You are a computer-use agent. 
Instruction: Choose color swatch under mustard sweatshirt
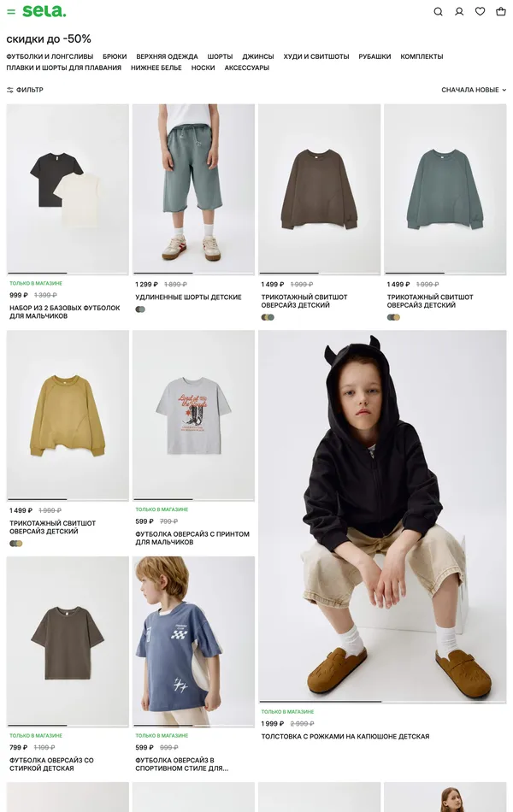click(x=16, y=544)
